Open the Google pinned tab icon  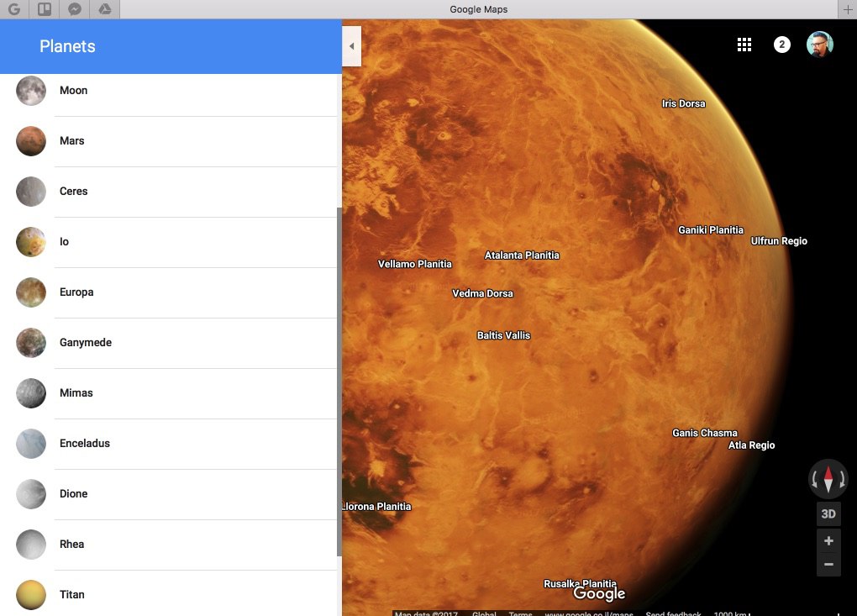tap(14, 9)
